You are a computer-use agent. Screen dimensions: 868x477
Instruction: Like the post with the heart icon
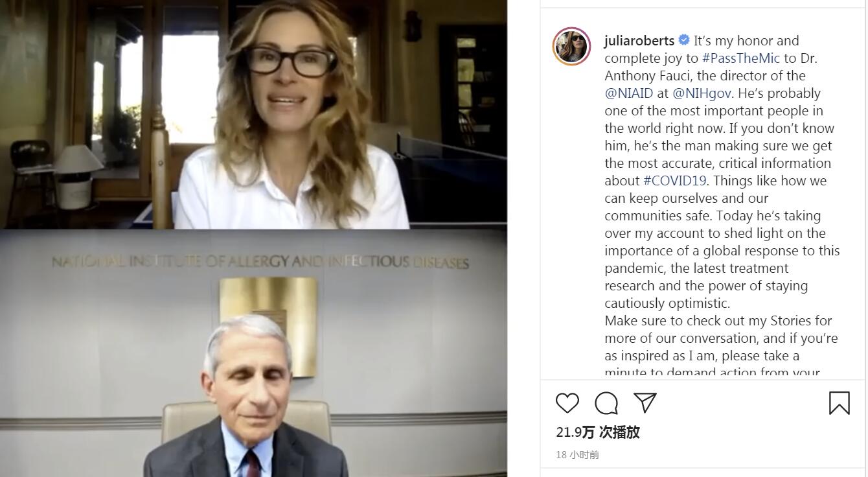(x=567, y=403)
